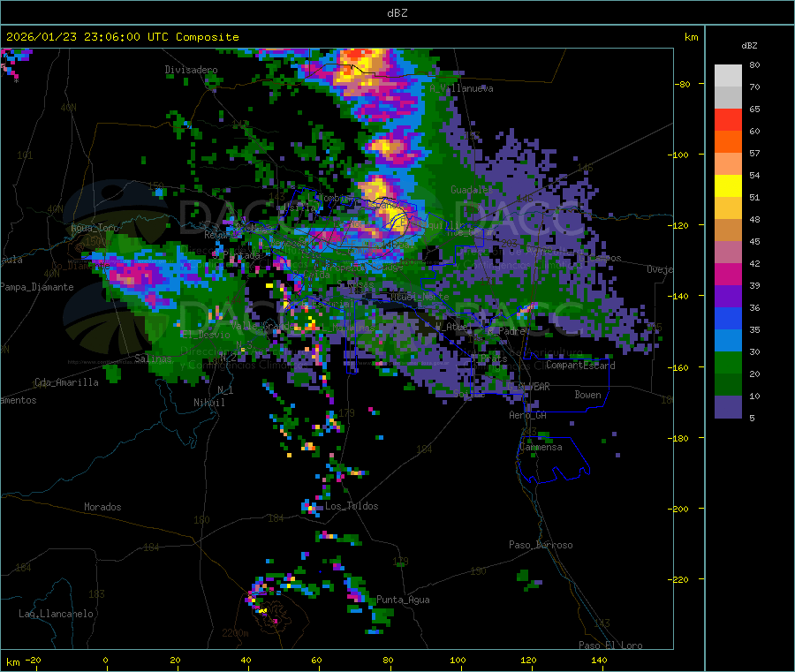
Task: Select the Aero_GH airport label
Action: [528, 415]
